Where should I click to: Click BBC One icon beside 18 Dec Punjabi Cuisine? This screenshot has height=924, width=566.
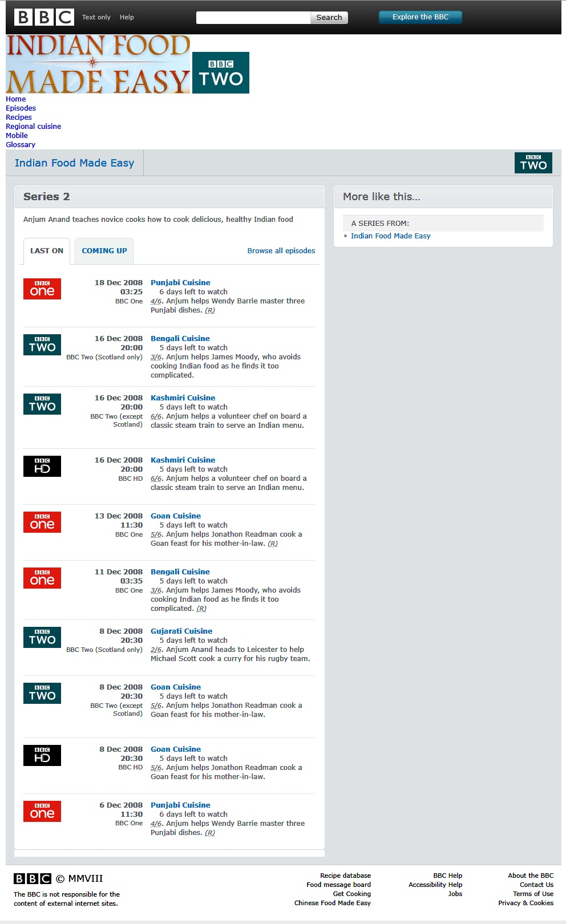(x=42, y=289)
